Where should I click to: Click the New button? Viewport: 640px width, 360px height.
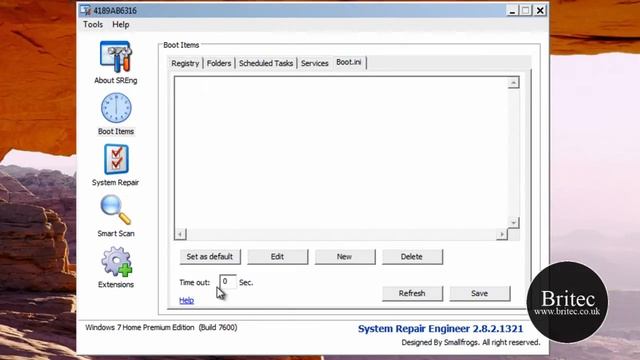pos(344,257)
